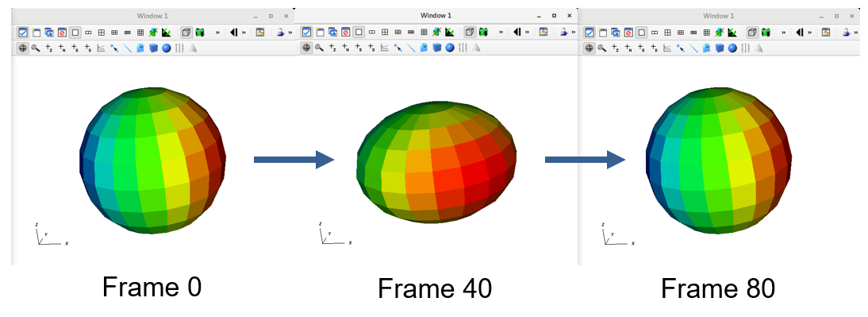This screenshot has height=317, width=868.
Task: Expand overflow chevron after padlock icon, Frame 80
Action: [x=857, y=33]
